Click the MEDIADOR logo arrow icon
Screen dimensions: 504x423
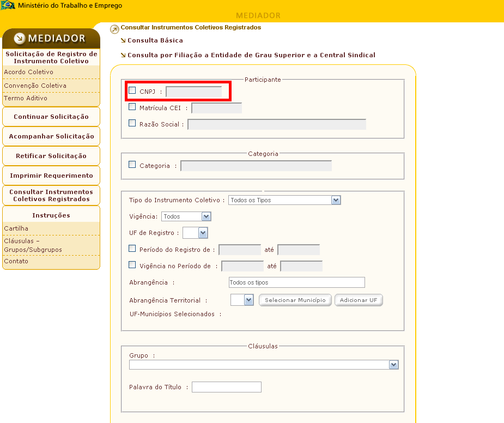pyautogui.click(x=20, y=38)
